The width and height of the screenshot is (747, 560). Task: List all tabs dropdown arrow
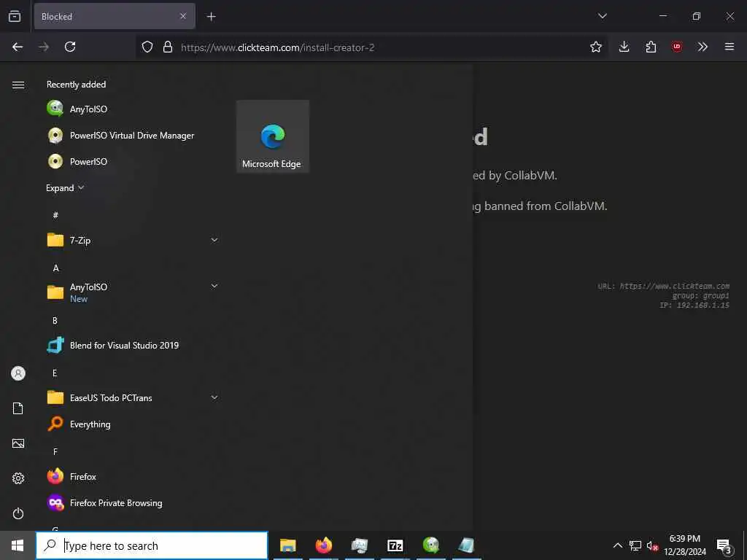tap(603, 16)
